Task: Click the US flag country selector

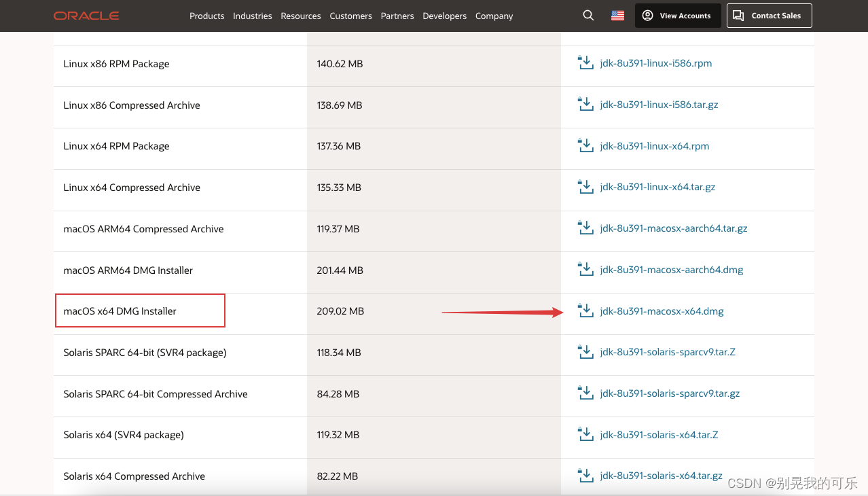Action: pos(617,16)
